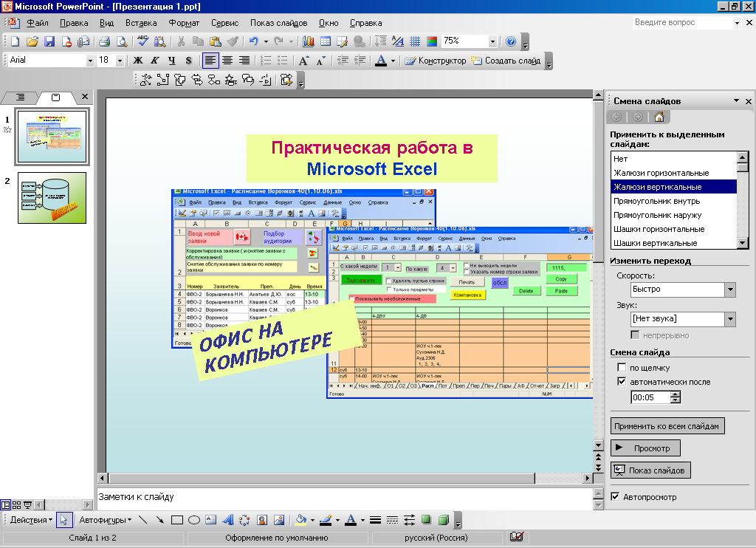Click the 'Создать слайд' button
756x548 pixels.
coord(506,61)
